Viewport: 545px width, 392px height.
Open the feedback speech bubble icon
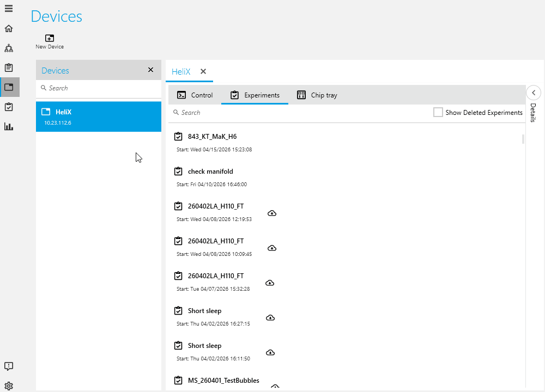point(9,366)
